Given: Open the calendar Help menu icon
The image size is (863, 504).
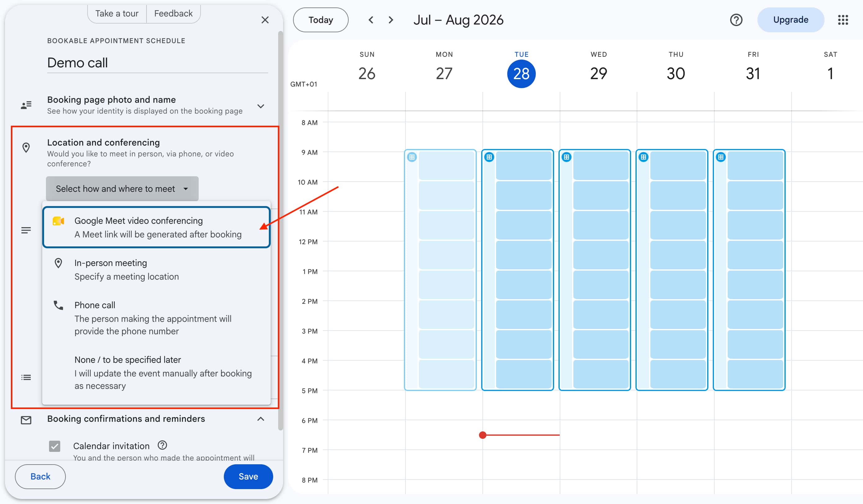Looking at the screenshot, I should tap(736, 20).
